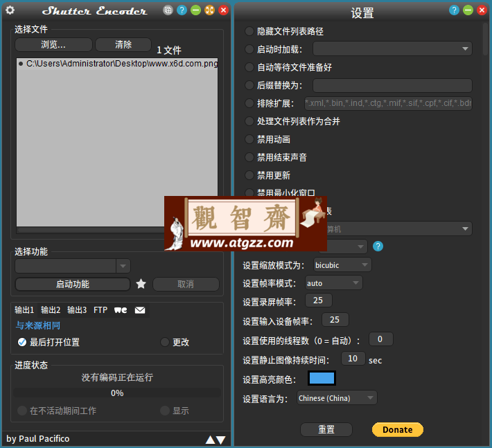Open the mail envelope output tab icon
Viewport: 492px width, 448px height.
pos(140,310)
